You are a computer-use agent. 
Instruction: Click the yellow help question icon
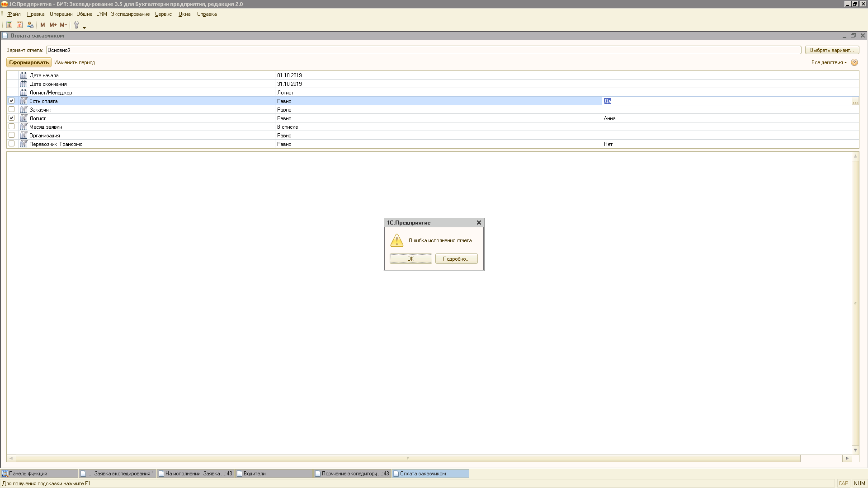tap(854, 62)
